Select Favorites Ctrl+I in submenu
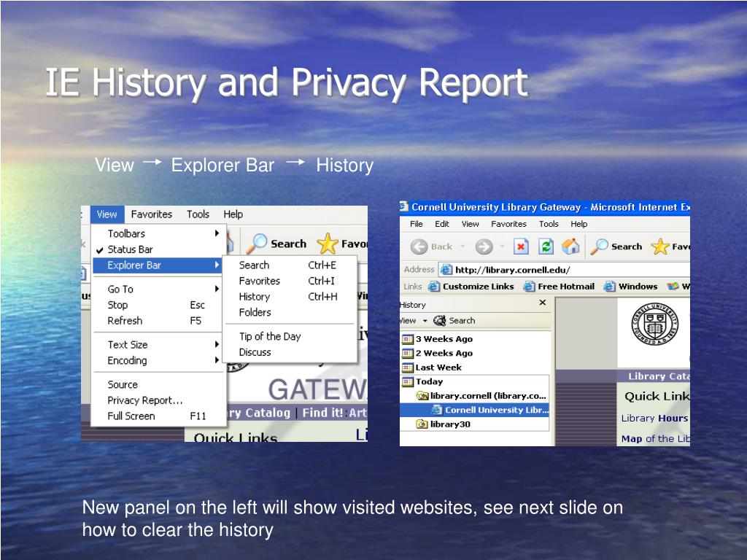This screenshot has width=747, height=560. point(290,281)
